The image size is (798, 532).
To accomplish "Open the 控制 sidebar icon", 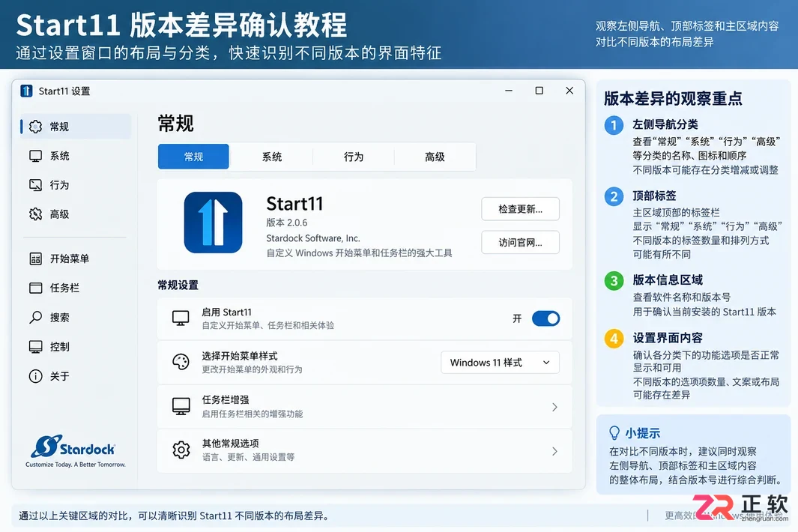I will pyautogui.click(x=36, y=347).
